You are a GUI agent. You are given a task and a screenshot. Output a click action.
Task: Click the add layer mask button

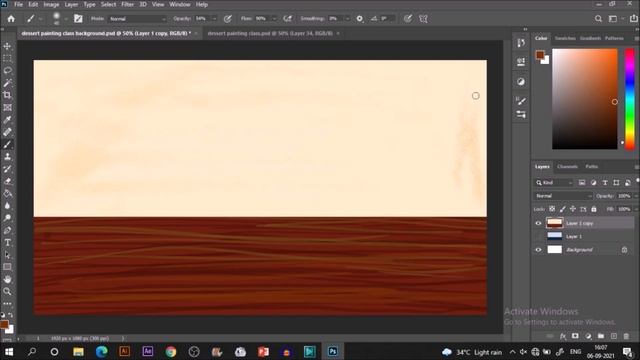[x=575, y=336]
